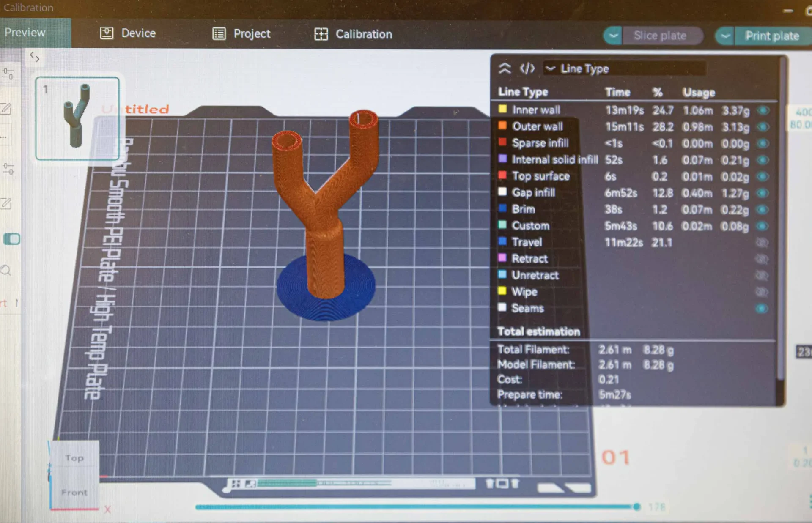
Task: Click the magnifier search icon in sidebar
Action: coord(6,271)
